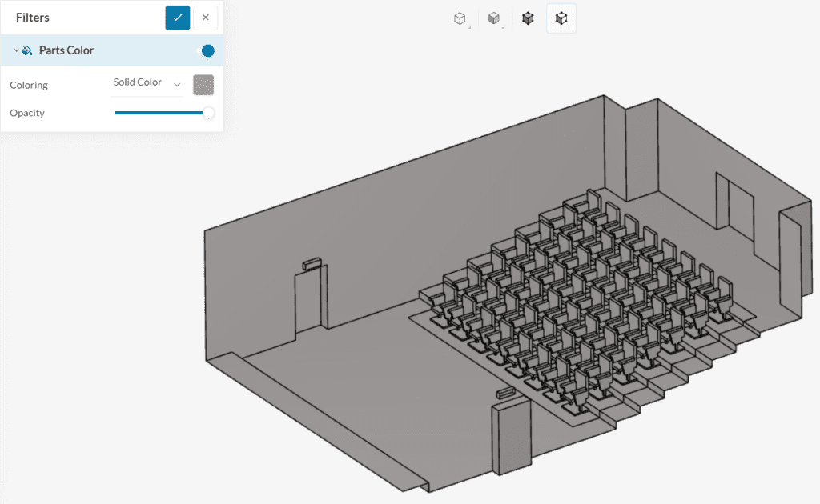This screenshot has height=504, width=820.
Task: Click the Parts Color paint bucket icon
Action: (27, 50)
